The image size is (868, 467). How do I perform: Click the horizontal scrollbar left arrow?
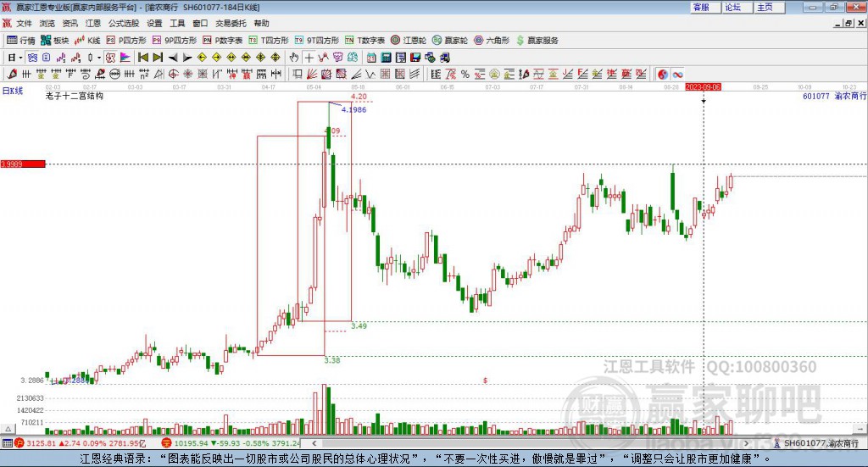(x=314, y=443)
